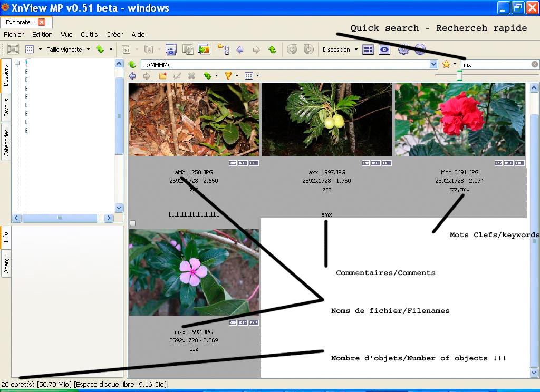
Task: Go back with browser bar blue arrow
Action: pos(132,76)
